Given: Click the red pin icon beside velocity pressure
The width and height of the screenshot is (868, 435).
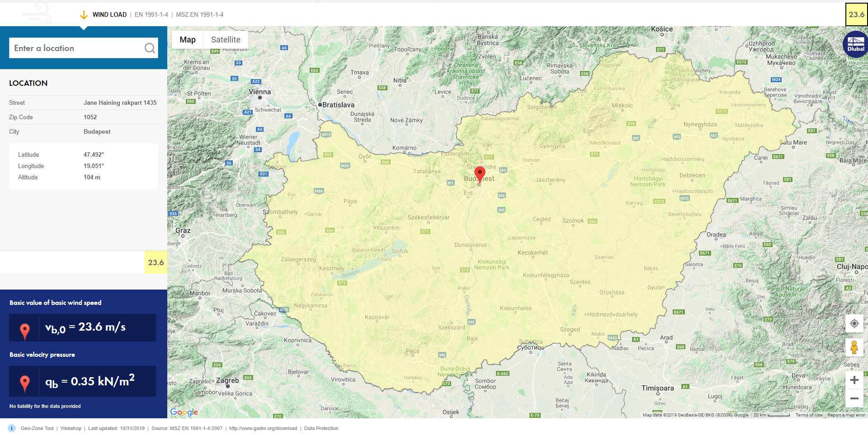Looking at the screenshot, I should tap(24, 381).
